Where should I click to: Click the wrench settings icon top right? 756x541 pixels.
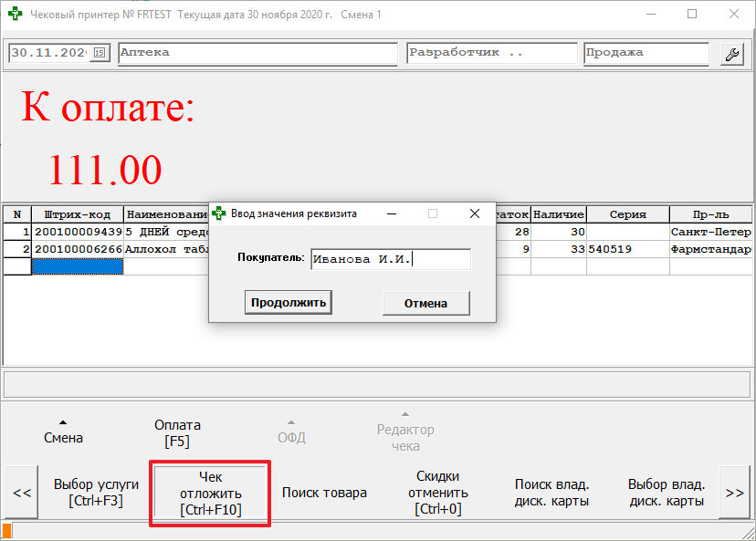731,53
